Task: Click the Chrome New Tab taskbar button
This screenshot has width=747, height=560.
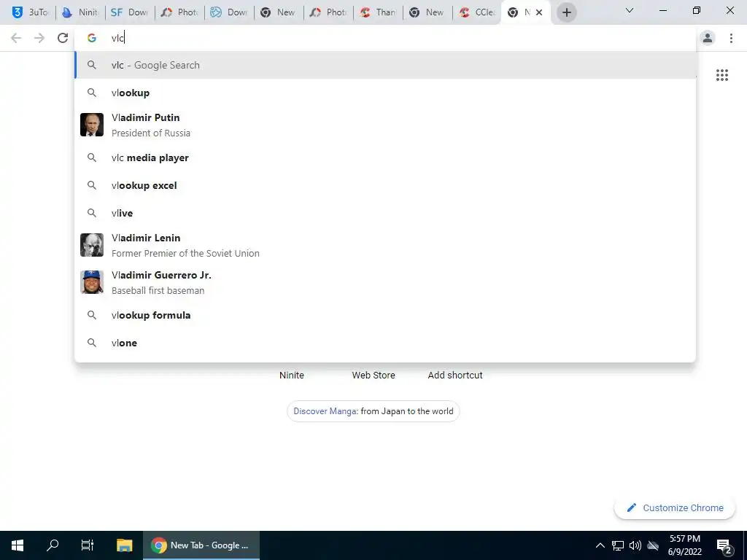Action: (x=201, y=545)
